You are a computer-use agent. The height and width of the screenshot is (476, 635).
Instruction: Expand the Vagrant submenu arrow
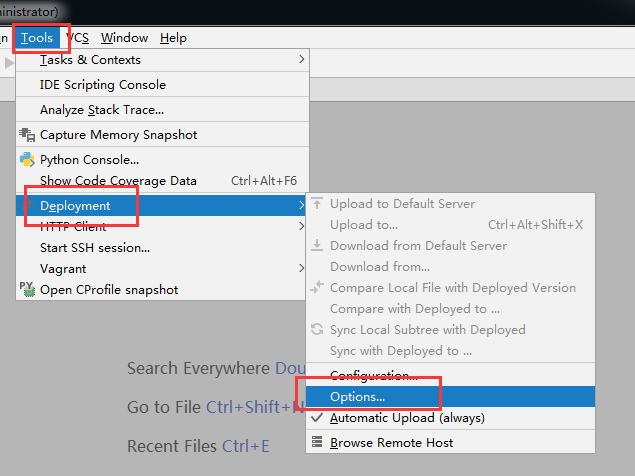[x=301, y=268]
